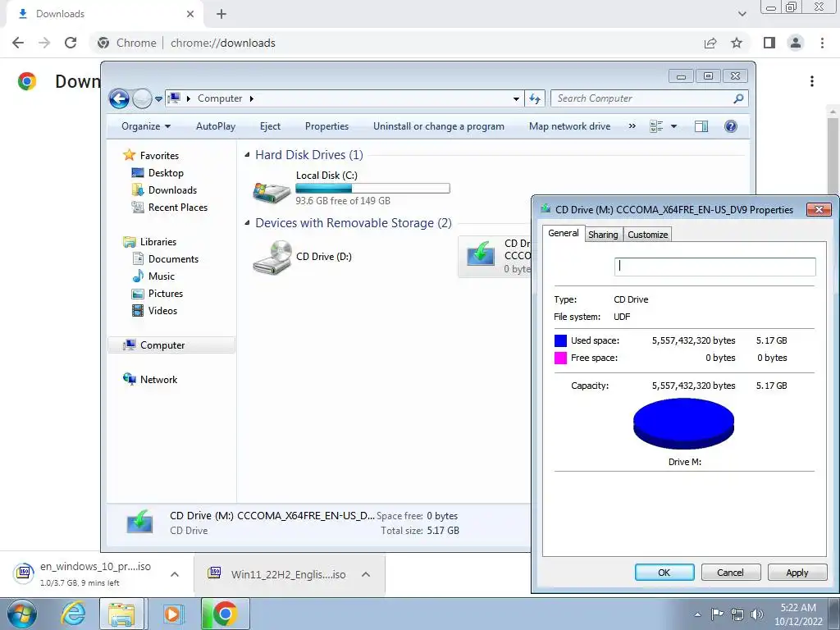The height and width of the screenshot is (630, 840).
Task: Show more toolbar commands chevron
Action: tap(632, 126)
